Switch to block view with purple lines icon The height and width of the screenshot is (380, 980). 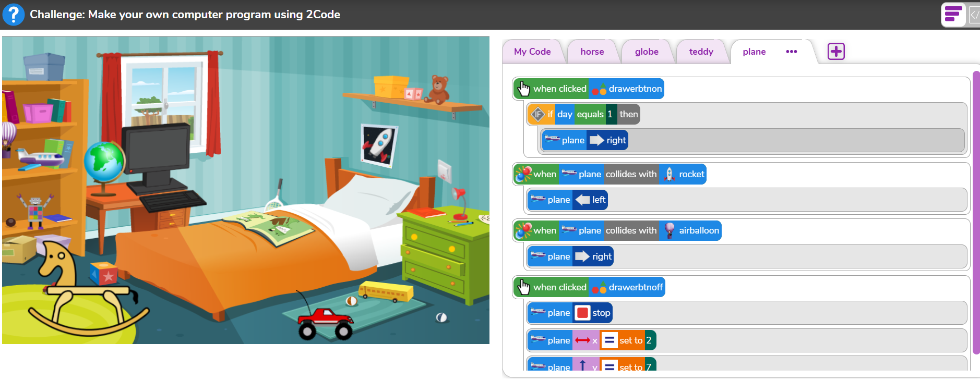point(953,15)
